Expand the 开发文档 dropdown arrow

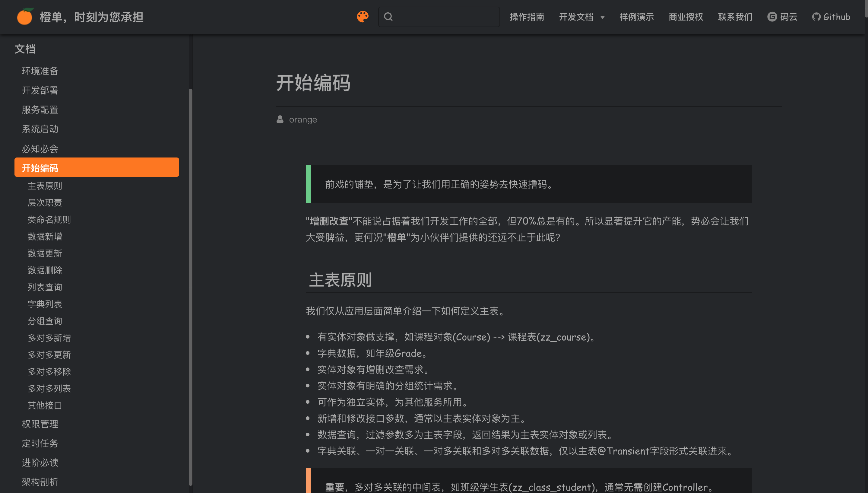(x=602, y=17)
